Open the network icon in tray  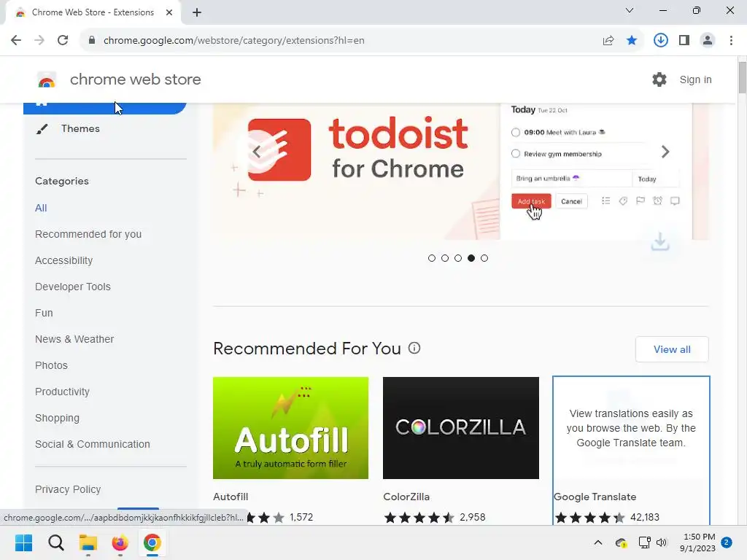[x=645, y=542]
